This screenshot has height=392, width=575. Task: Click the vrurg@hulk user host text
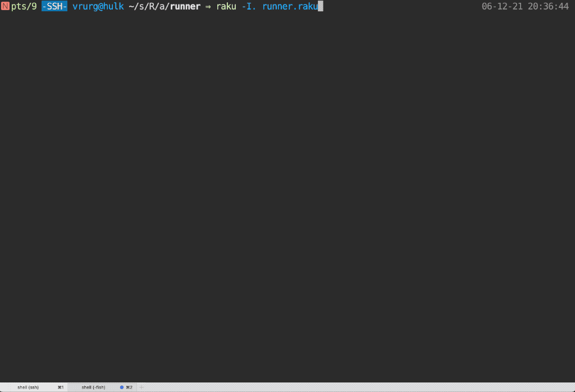[x=98, y=6]
